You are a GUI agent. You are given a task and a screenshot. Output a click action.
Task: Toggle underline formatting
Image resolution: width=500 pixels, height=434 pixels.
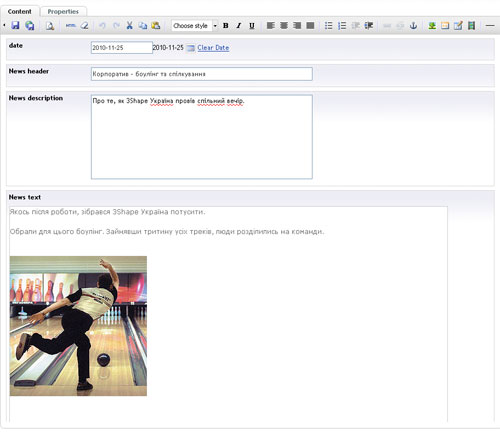[252, 25]
